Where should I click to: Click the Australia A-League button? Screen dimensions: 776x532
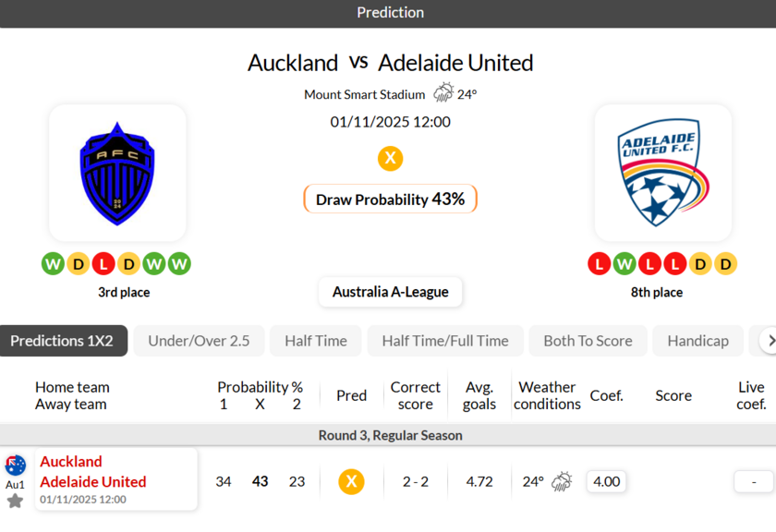390,292
